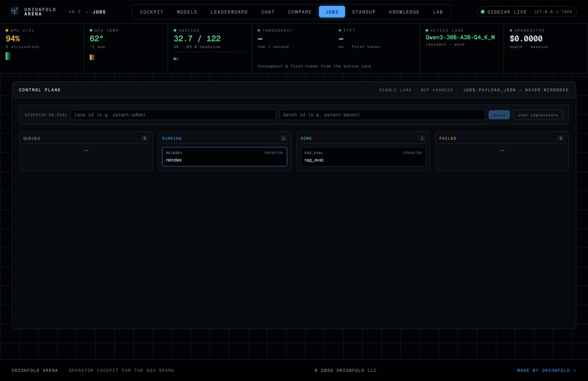Click the Orionfold Arena logo icon
588x381 pixels.
click(x=15, y=11)
